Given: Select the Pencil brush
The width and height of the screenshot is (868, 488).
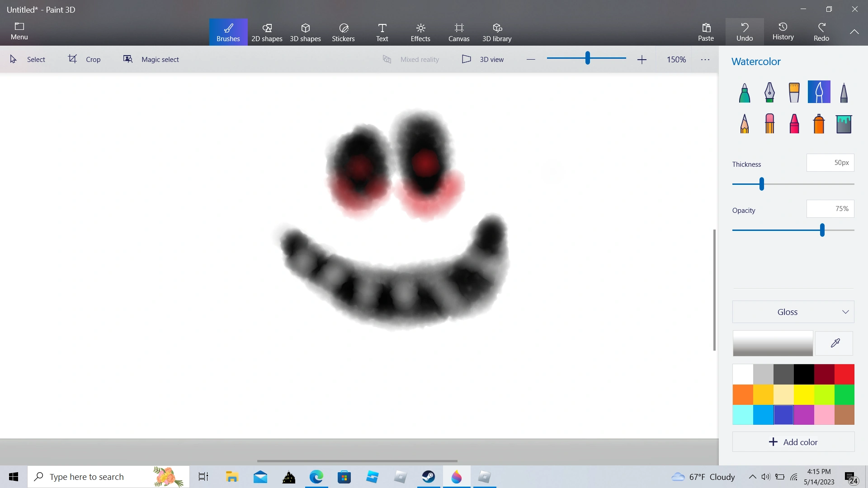Looking at the screenshot, I should pos(745,123).
